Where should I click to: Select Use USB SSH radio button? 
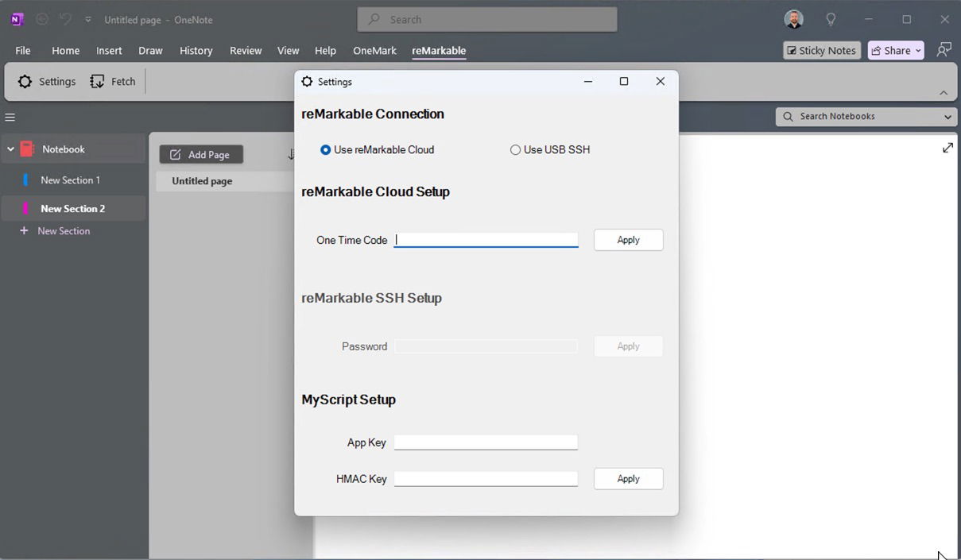[515, 150]
